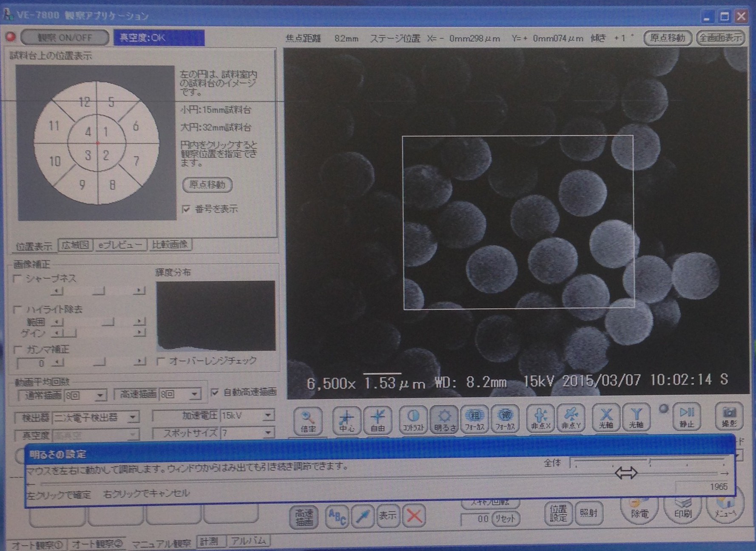Click the ガンマ補正 slider track
Screen dimensions: 756x551
98,362
